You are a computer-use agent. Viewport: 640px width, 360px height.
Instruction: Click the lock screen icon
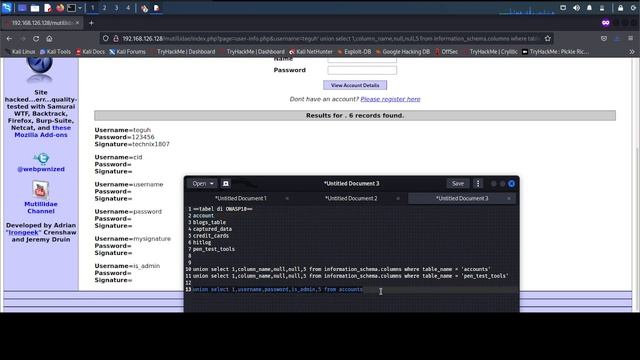coord(620,8)
